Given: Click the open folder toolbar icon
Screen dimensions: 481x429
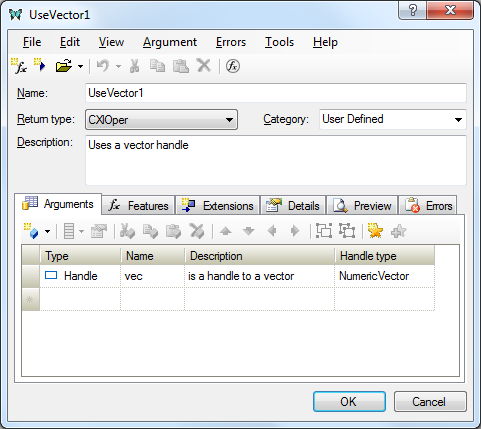Looking at the screenshot, I should click(64, 66).
